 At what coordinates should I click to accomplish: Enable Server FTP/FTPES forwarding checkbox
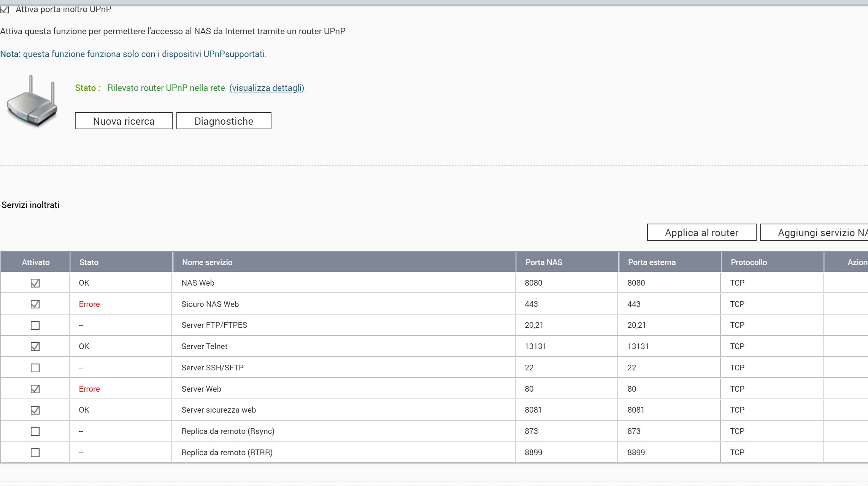pyautogui.click(x=35, y=326)
